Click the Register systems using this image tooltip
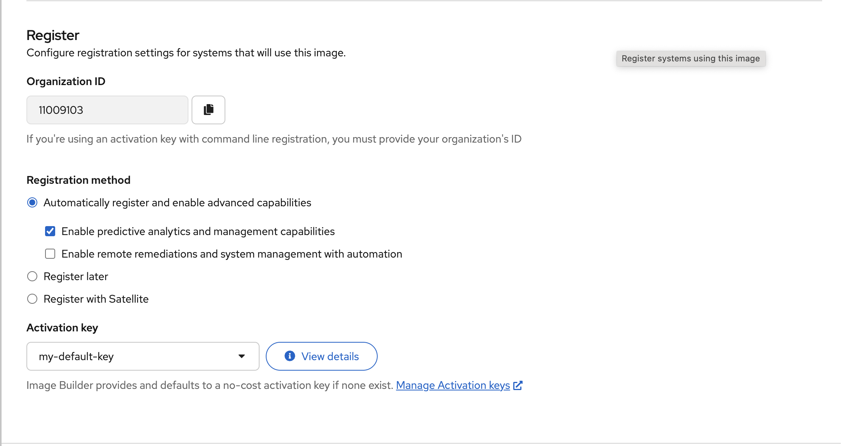This screenshot has width=868, height=446. tap(690, 59)
